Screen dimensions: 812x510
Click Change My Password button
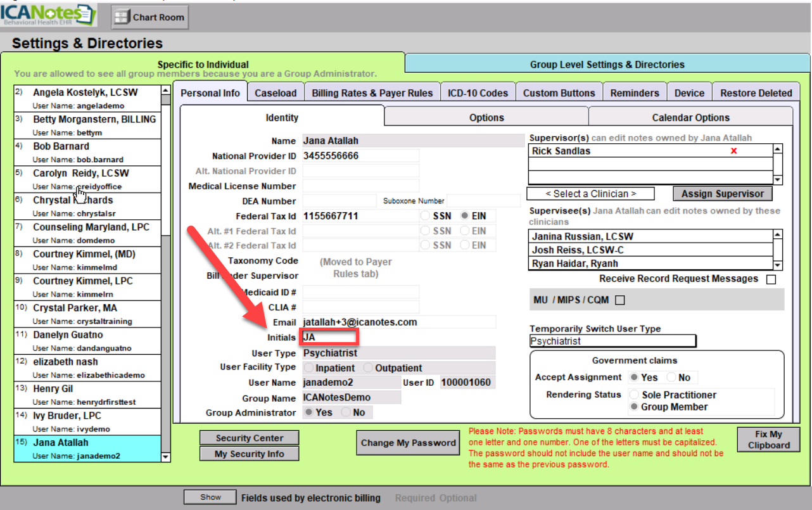click(x=409, y=443)
